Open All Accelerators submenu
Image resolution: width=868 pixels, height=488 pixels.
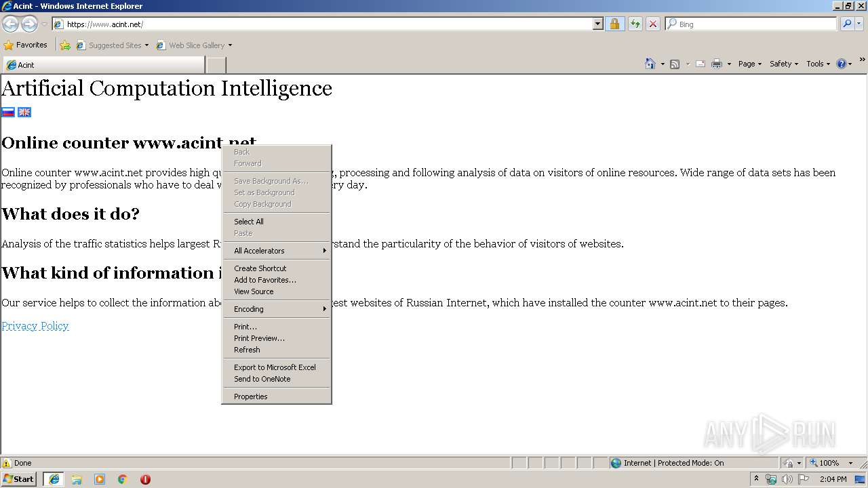[x=277, y=251]
